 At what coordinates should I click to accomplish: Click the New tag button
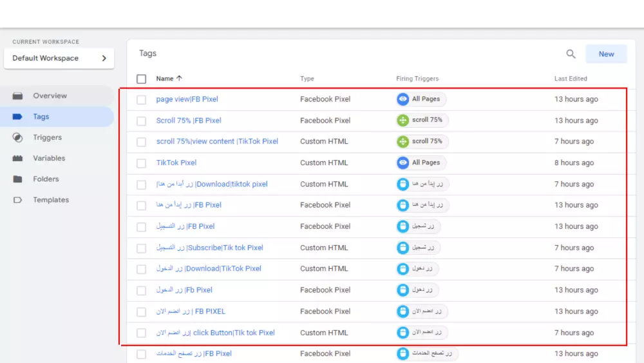point(606,54)
